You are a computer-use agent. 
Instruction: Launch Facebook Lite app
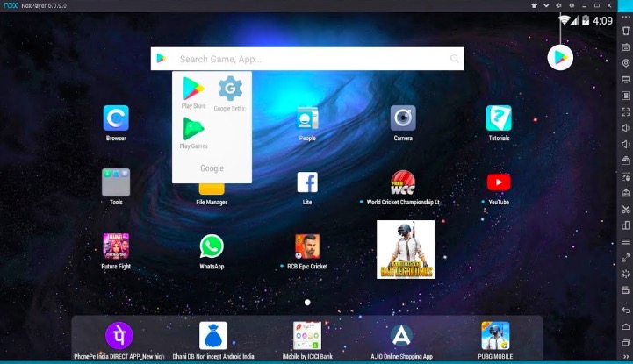[307, 182]
